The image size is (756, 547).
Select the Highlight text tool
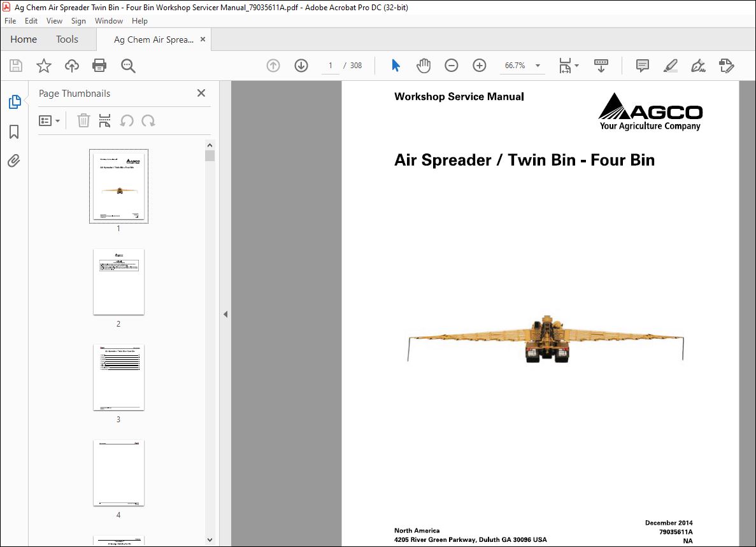670,66
